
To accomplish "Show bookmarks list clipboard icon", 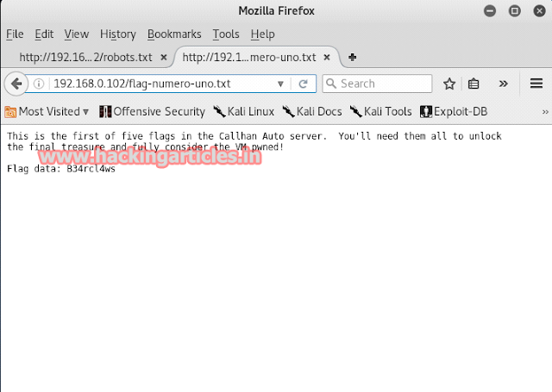I will (474, 84).
